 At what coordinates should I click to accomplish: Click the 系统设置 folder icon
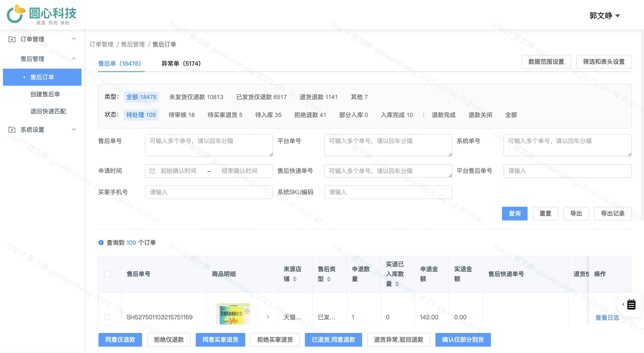(12, 130)
